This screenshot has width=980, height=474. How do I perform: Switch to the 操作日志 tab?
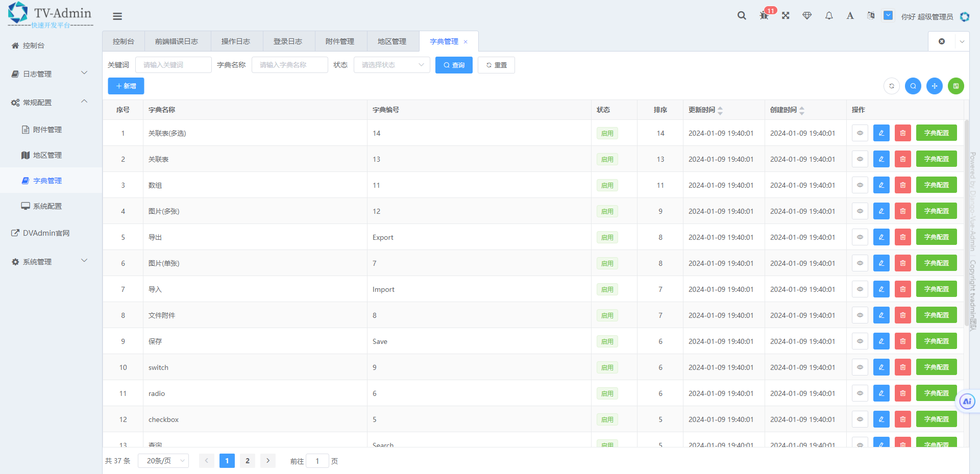(236, 41)
